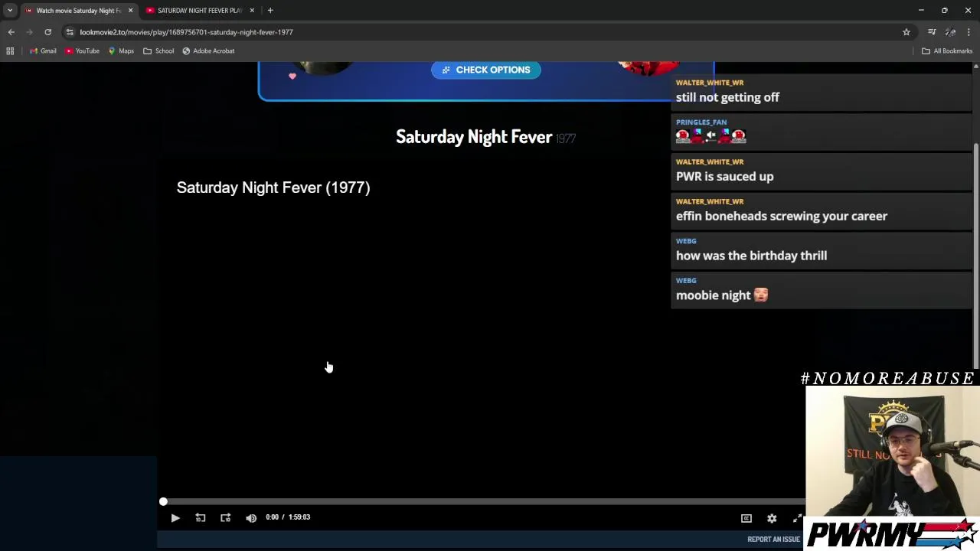The width and height of the screenshot is (980, 551).
Task: Go back in browser history
Action: [11, 32]
